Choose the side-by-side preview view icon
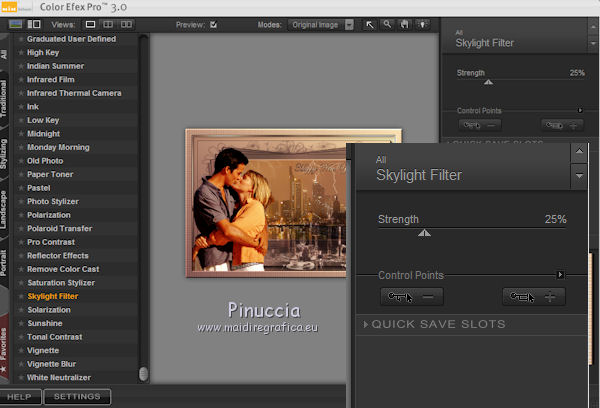The image size is (600, 408). point(126,22)
